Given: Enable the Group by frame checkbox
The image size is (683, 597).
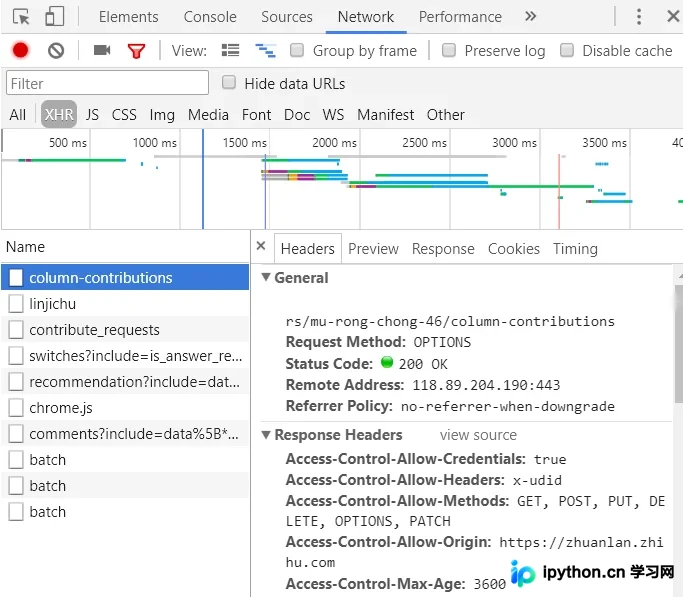Looking at the screenshot, I should click(x=297, y=51).
